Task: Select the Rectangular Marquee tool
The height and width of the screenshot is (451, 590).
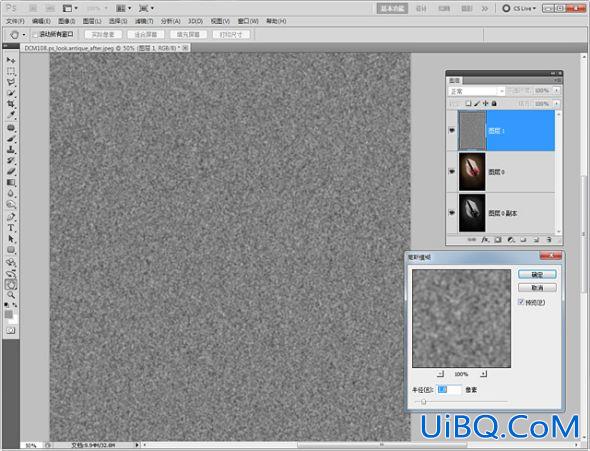Action: click(11, 71)
